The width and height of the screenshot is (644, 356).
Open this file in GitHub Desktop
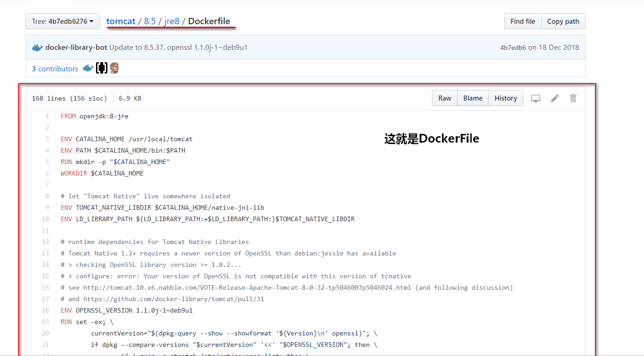point(535,98)
